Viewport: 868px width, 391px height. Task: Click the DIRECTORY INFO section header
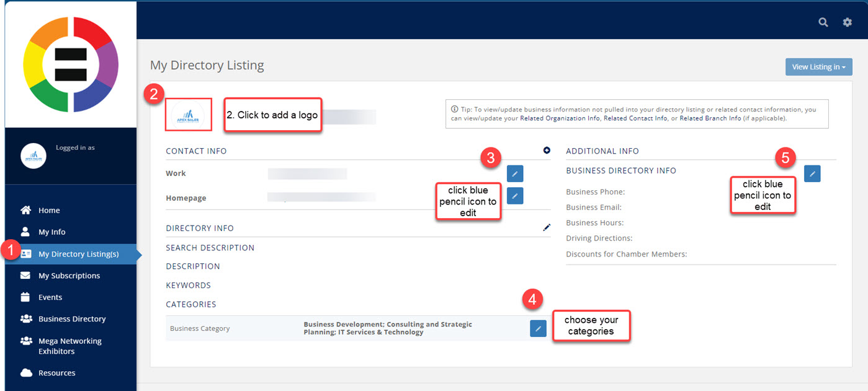(x=200, y=229)
